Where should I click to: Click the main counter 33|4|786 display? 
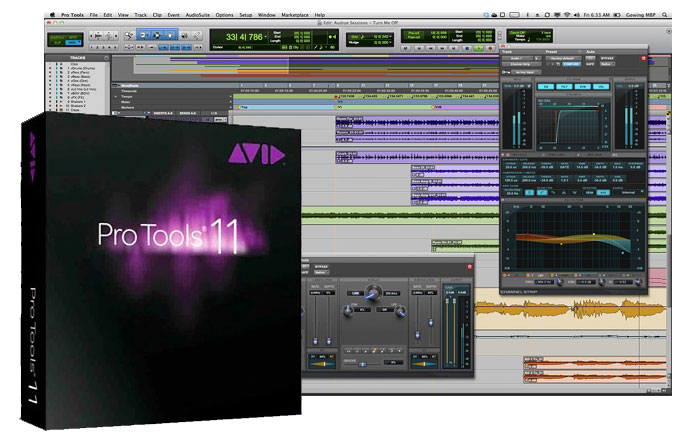click(243, 36)
